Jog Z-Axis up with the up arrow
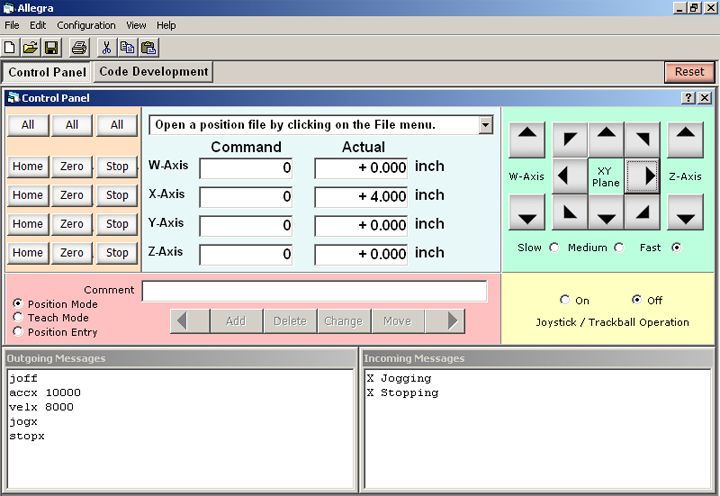The height and width of the screenshot is (496, 720). pyautogui.click(x=685, y=139)
